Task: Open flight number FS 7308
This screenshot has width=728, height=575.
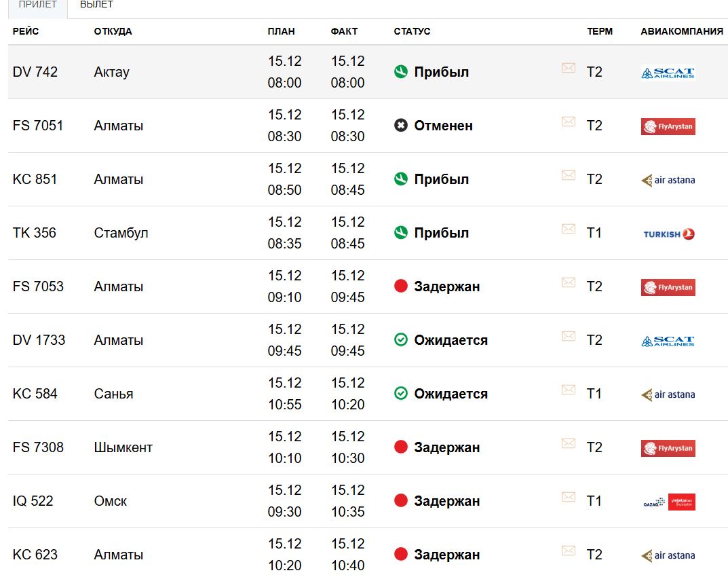Action: [38, 447]
